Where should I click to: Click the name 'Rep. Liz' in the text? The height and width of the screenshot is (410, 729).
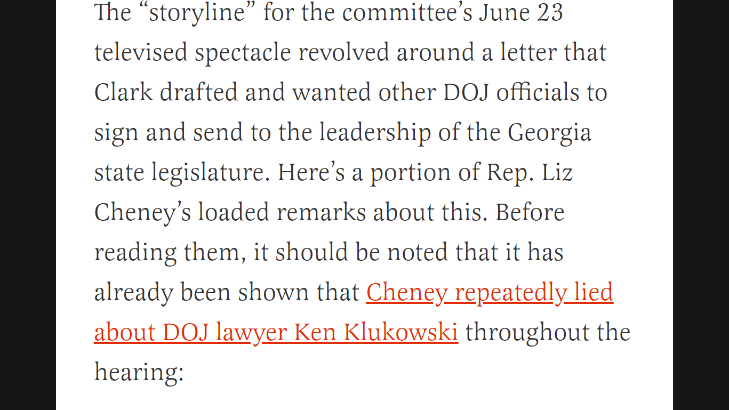pyautogui.click(x=530, y=173)
